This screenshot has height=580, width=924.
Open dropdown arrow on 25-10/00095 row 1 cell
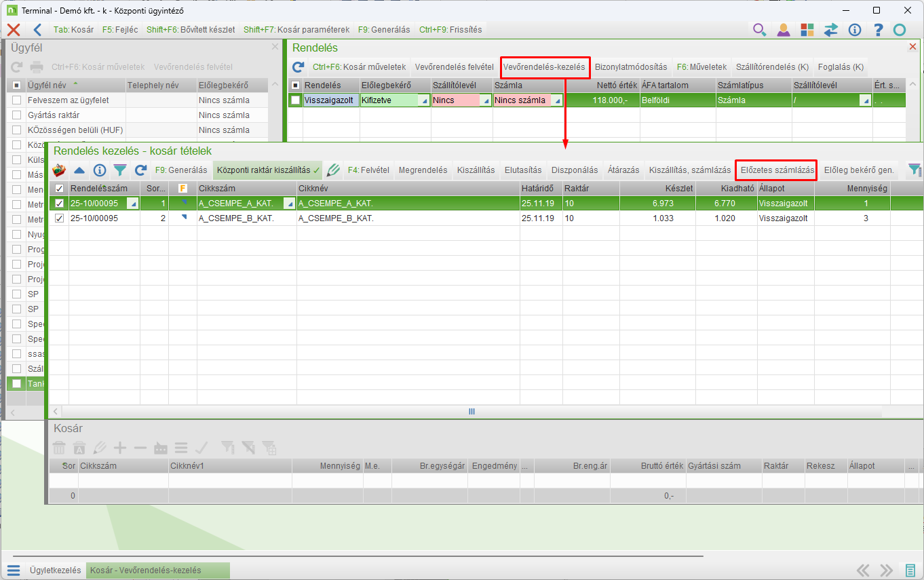pyautogui.click(x=133, y=204)
